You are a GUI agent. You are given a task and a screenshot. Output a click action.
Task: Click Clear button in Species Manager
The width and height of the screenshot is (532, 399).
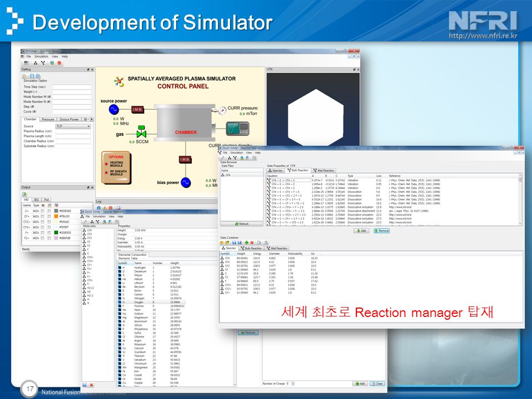(377, 383)
